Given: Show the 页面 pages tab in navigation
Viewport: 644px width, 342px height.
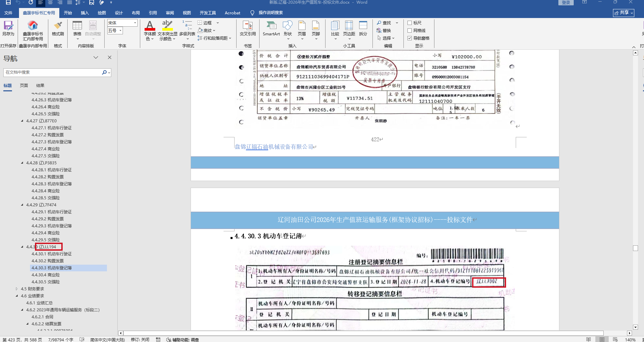Looking at the screenshot, I should (24, 86).
